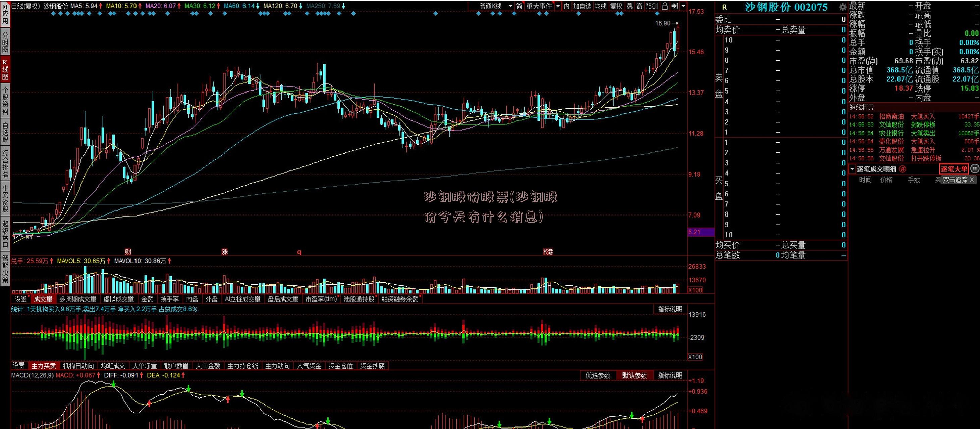Toggle 均线 moving averages display
This screenshot has height=429, width=980.
(601, 6)
